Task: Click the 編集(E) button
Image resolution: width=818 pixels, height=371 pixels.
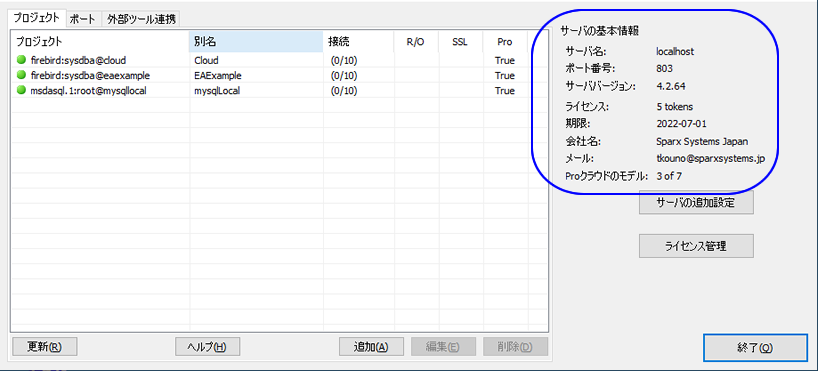Action: pos(443,346)
